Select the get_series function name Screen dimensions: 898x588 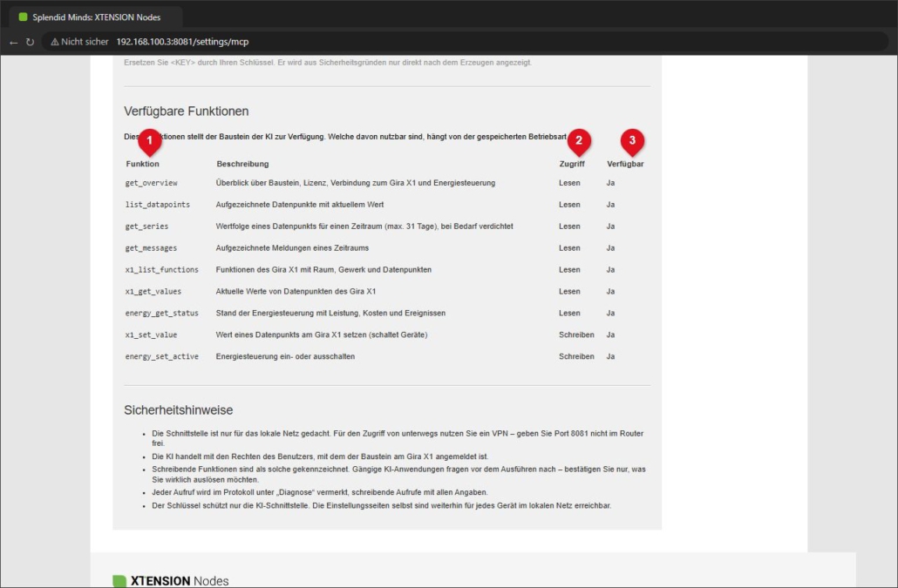146,226
